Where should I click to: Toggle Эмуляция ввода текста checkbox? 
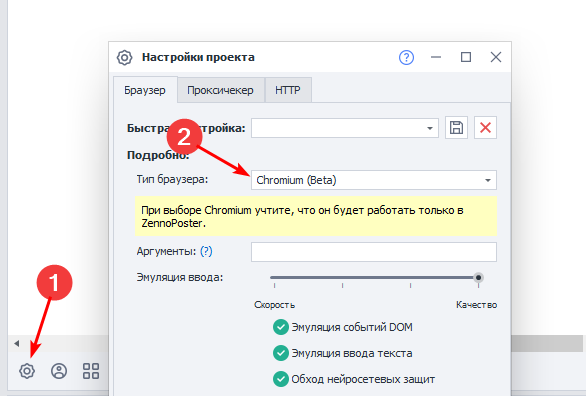[281, 353]
